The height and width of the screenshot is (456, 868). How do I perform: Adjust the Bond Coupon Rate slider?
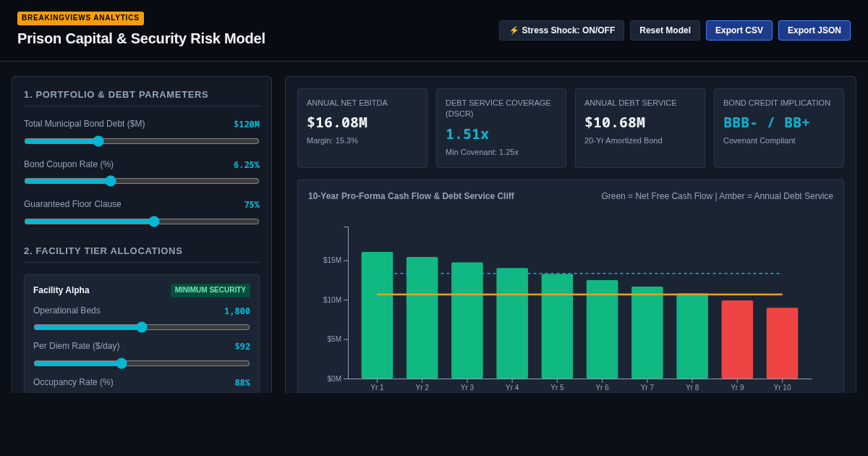point(142,181)
